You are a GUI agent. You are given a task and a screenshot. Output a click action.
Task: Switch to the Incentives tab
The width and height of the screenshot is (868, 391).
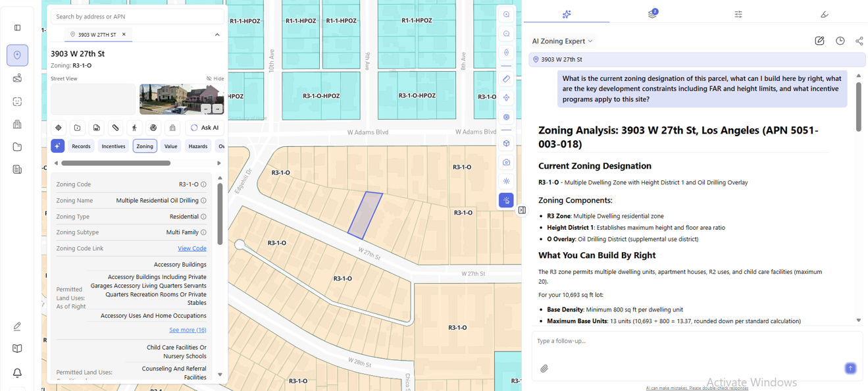tap(113, 146)
